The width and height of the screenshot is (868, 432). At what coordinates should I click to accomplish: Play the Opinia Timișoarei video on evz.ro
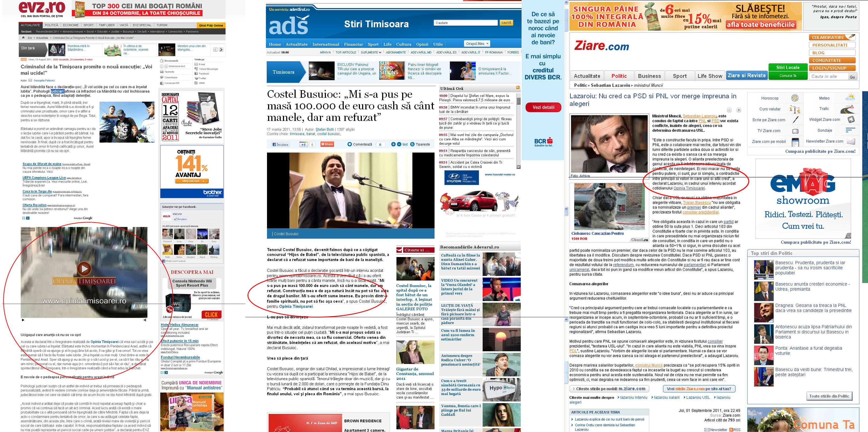(x=84, y=268)
